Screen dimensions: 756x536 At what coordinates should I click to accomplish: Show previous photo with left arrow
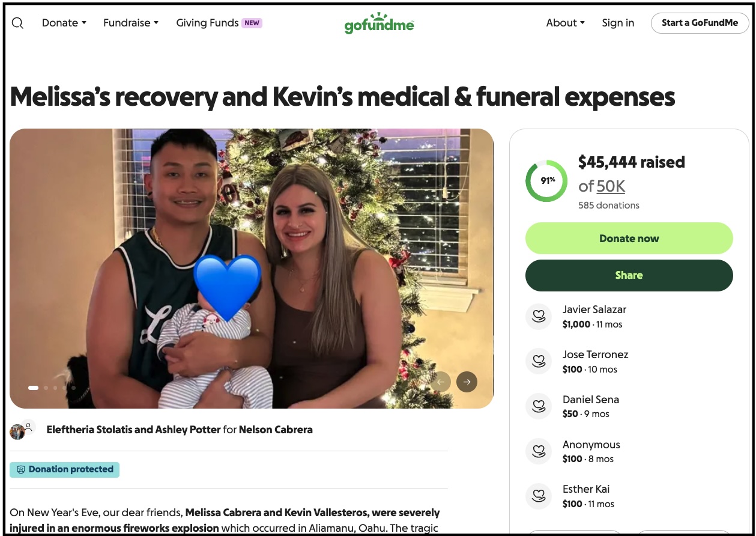pyautogui.click(x=441, y=382)
